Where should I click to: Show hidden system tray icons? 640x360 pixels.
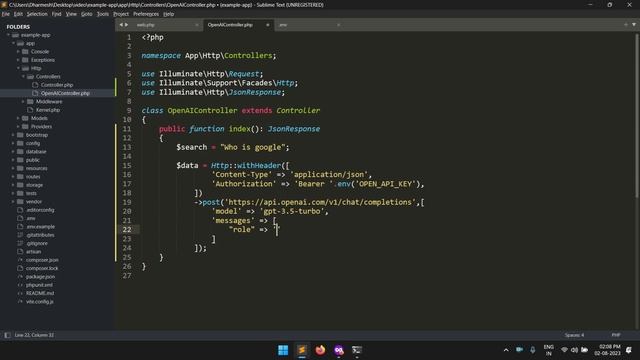click(x=506, y=350)
